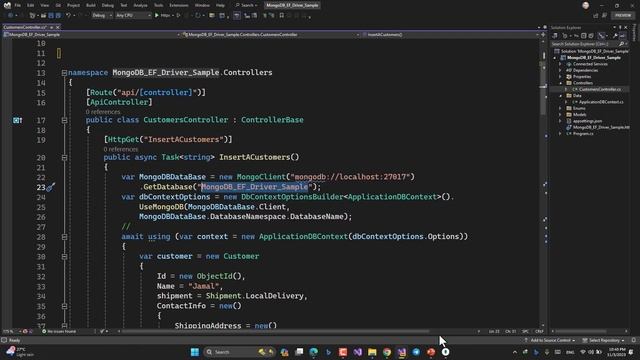Open Windows Start menu on taskbar
The height and width of the screenshot is (360, 640).
[x=195, y=352]
